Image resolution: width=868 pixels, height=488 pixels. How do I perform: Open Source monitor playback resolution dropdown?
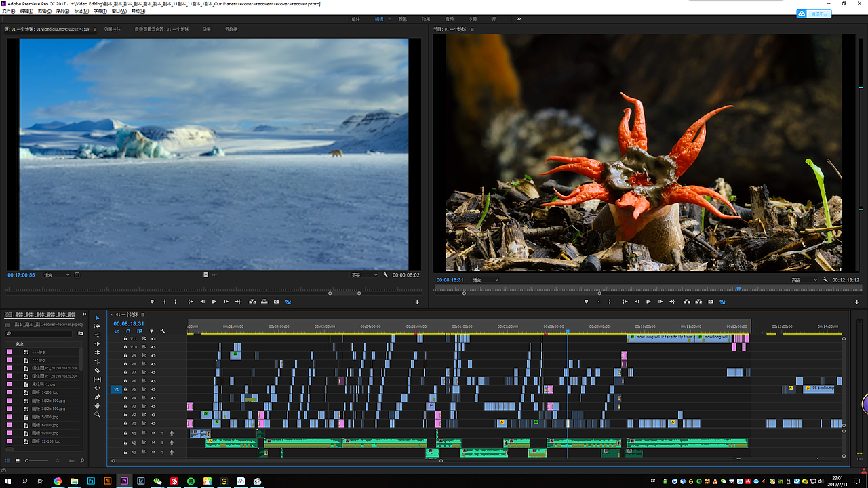(365, 275)
